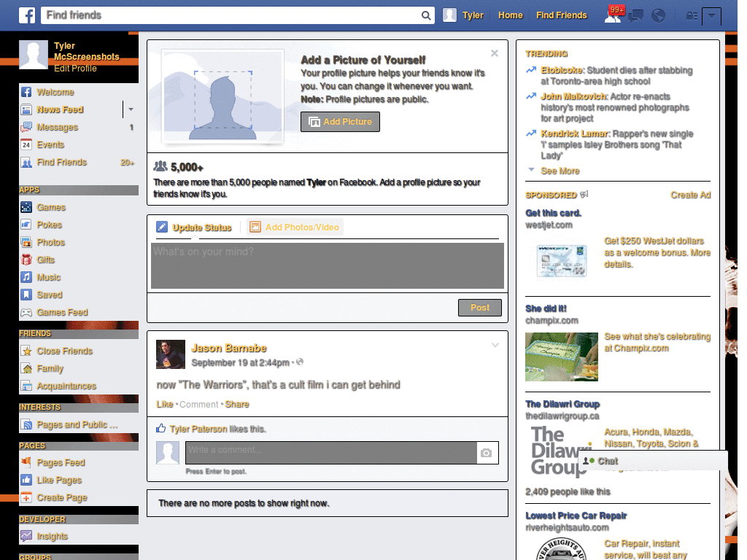The width and height of the screenshot is (747, 560).
Task: Open the messages chat bubbles icon
Action: (635, 16)
